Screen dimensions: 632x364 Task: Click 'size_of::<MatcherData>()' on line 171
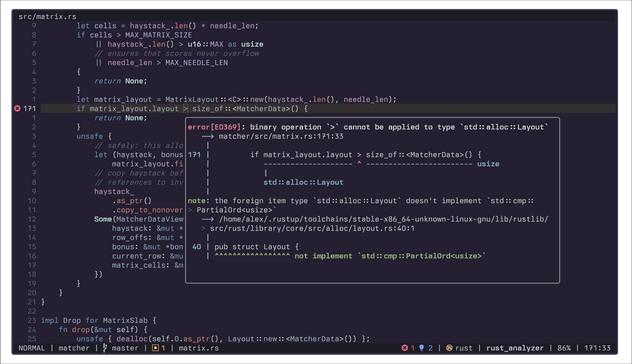[245, 108]
